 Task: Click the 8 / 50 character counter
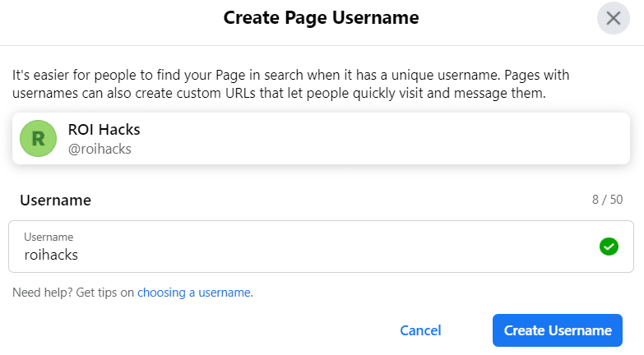(608, 200)
